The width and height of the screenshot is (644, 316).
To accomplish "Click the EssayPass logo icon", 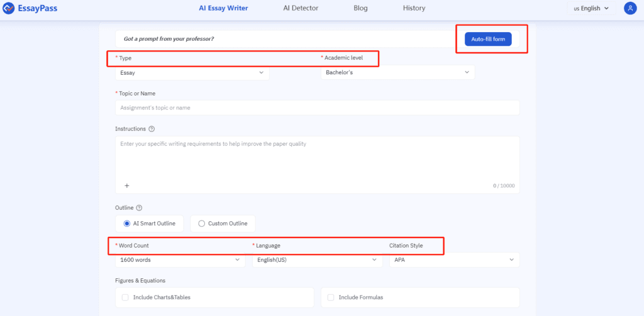I will [x=9, y=8].
